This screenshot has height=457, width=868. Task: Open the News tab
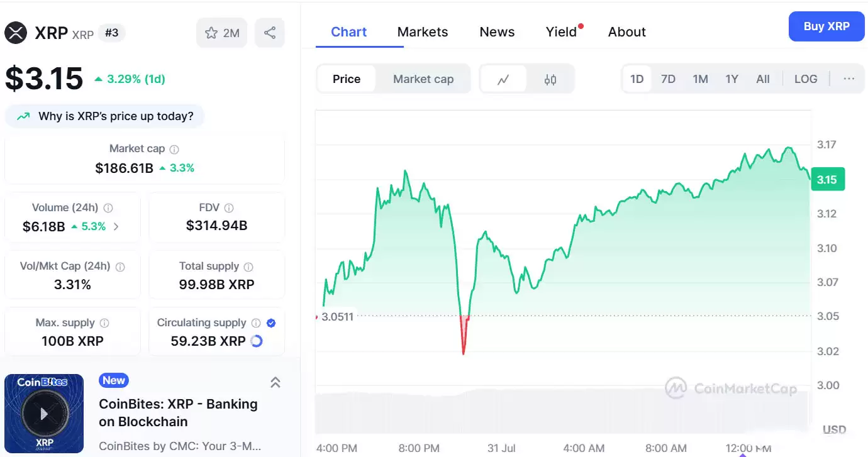(497, 31)
